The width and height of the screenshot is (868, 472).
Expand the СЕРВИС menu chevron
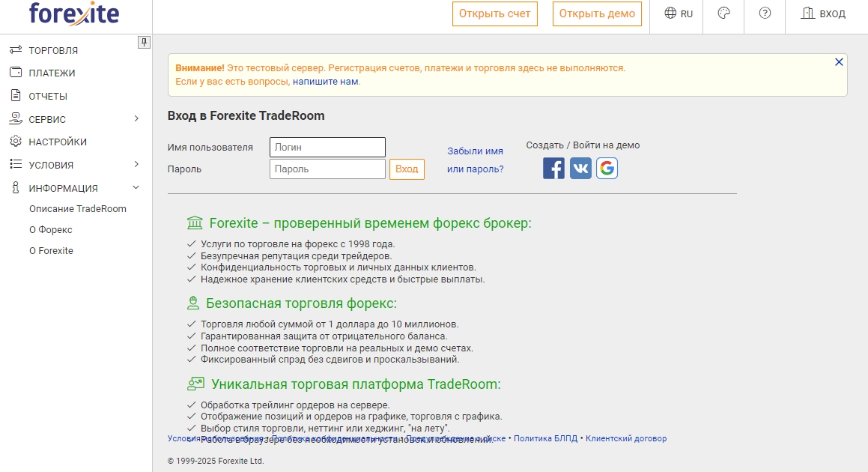[x=137, y=118]
